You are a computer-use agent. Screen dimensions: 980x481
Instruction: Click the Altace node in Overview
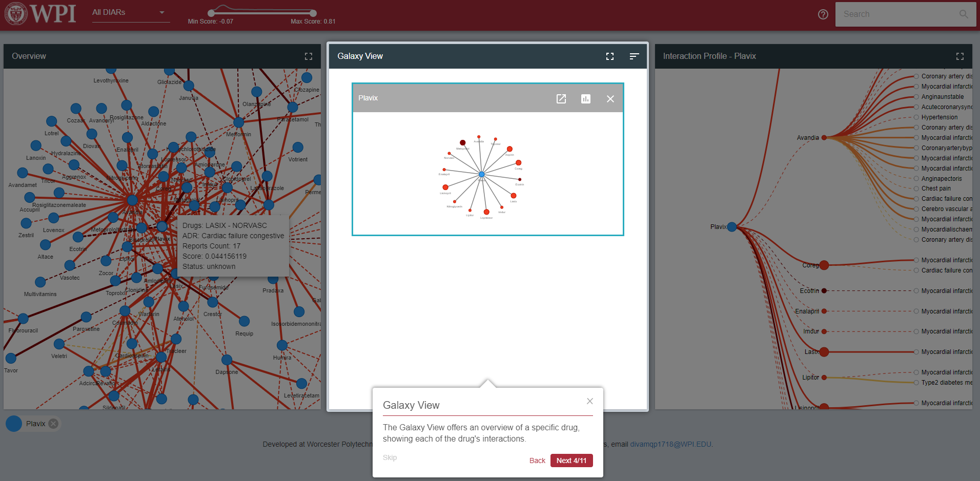coord(46,245)
